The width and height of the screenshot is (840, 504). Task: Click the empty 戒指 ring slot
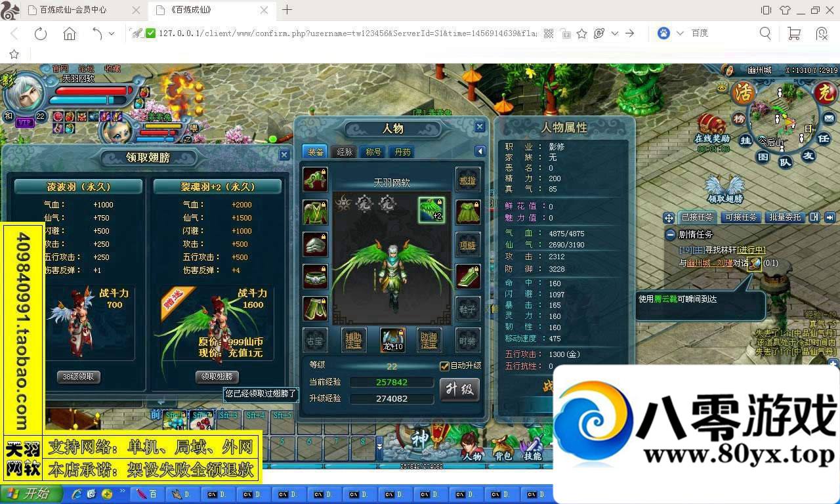pos(468,179)
